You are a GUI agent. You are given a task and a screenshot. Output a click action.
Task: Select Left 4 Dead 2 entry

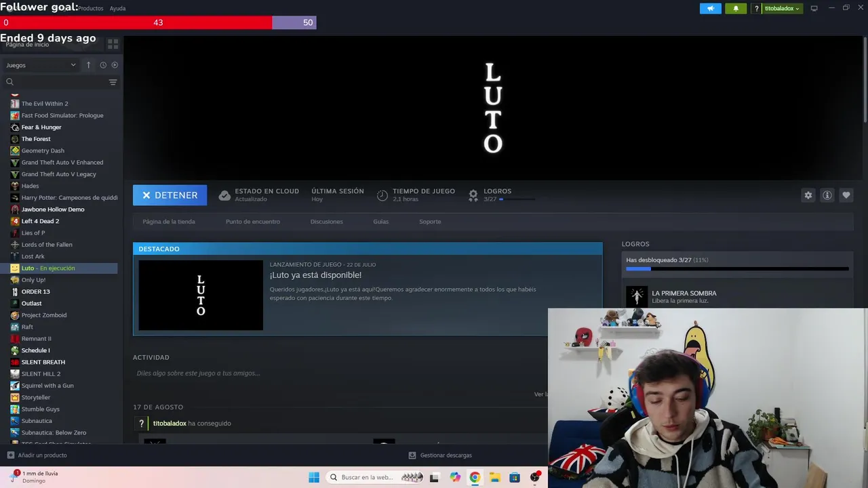[40, 221]
